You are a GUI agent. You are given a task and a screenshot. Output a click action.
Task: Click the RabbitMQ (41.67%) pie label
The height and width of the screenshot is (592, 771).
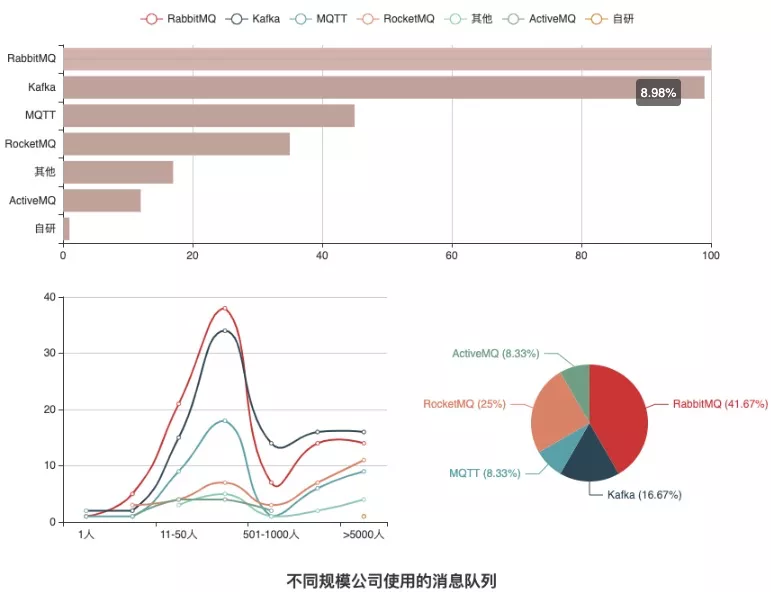coord(720,404)
